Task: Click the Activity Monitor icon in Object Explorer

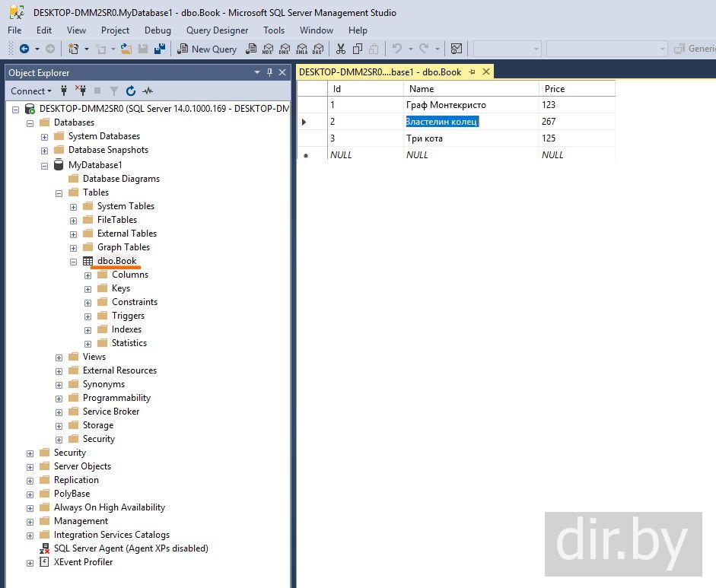Action: point(147,91)
